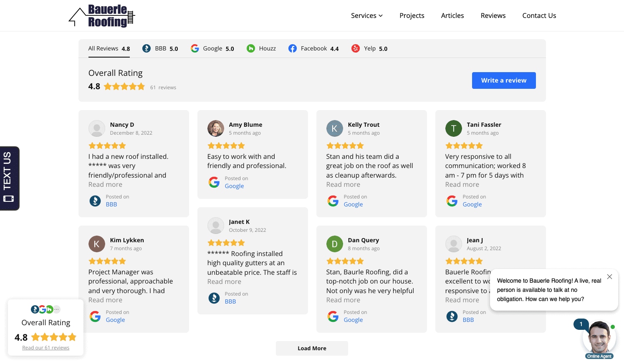Click Amy Blume's profile photo
This screenshot has width=624, height=364.
click(x=216, y=128)
